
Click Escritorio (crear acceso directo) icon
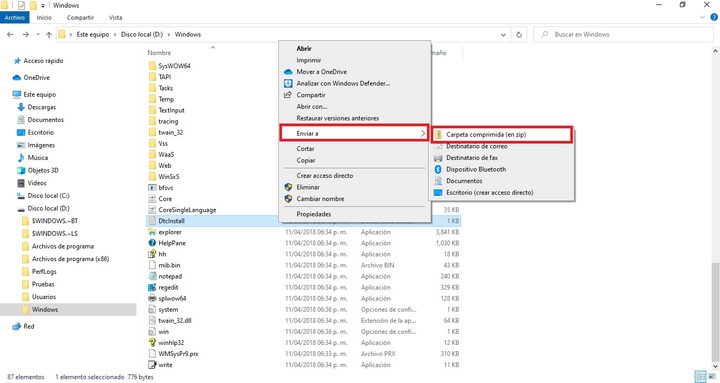click(439, 192)
